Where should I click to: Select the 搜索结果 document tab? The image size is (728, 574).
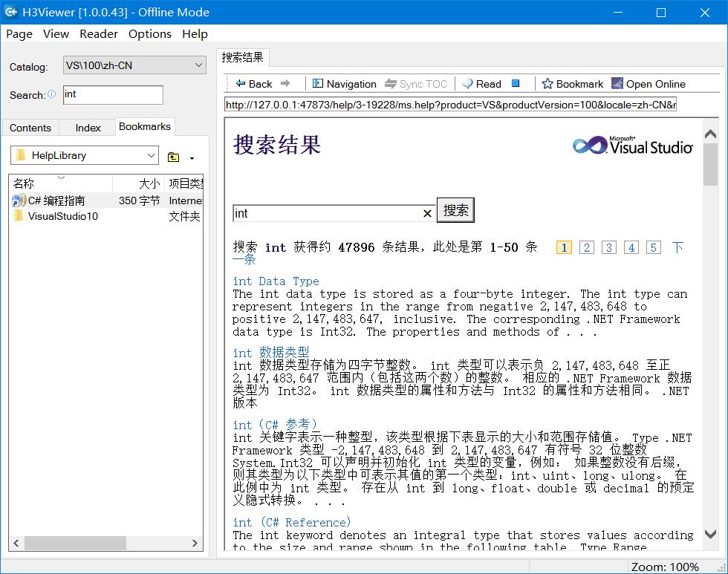[x=242, y=57]
